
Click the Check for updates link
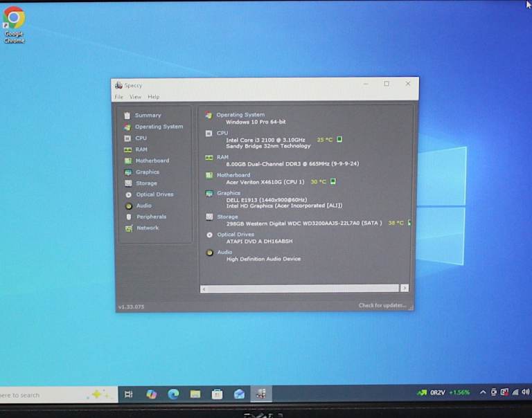tap(382, 305)
